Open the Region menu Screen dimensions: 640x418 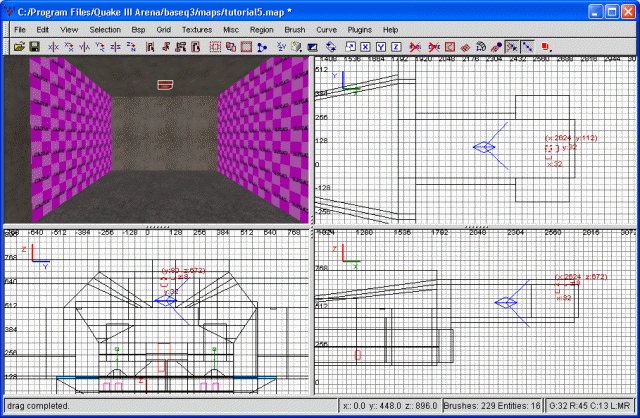[262, 30]
